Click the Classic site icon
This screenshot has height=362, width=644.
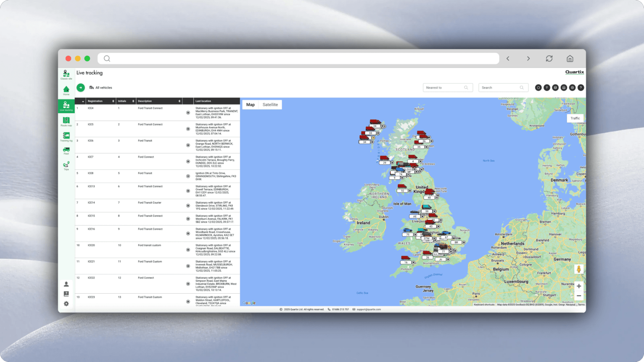pyautogui.click(x=66, y=74)
